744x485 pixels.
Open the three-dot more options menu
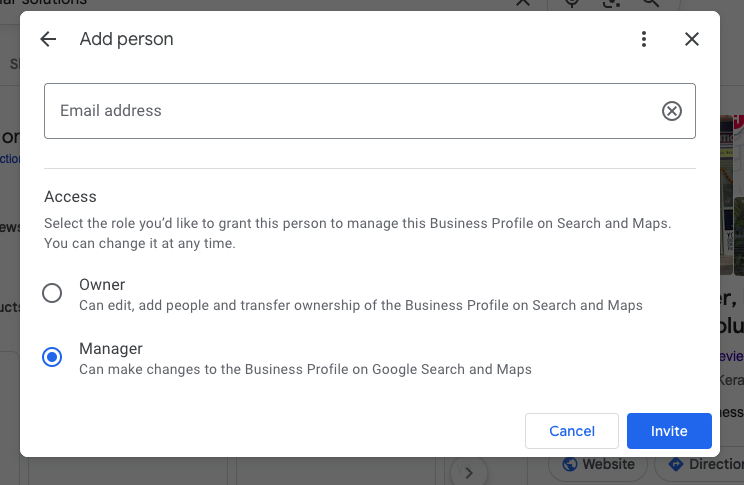coord(644,39)
